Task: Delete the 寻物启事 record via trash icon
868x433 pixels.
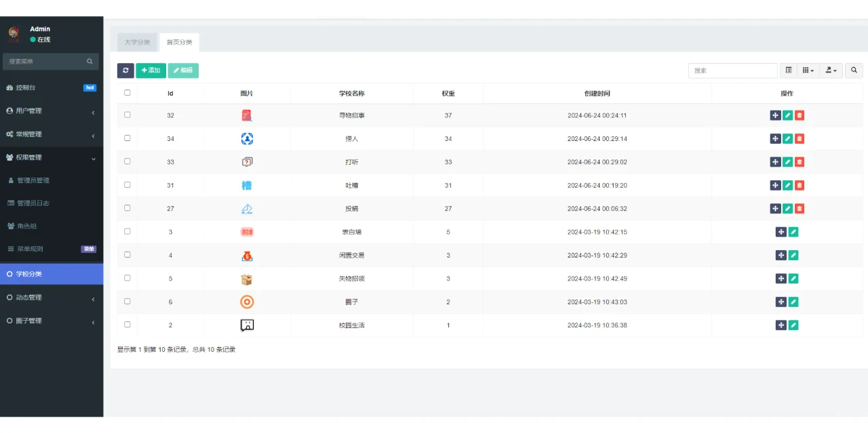Action: [799, 115]
